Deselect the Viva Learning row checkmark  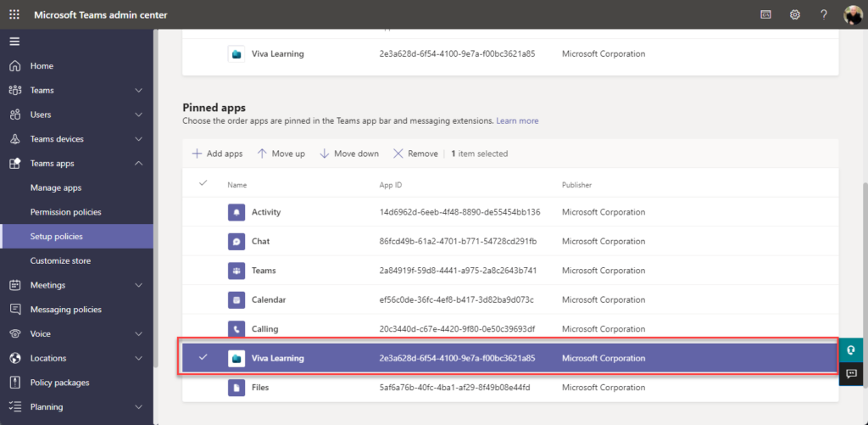tap(203, 357)
